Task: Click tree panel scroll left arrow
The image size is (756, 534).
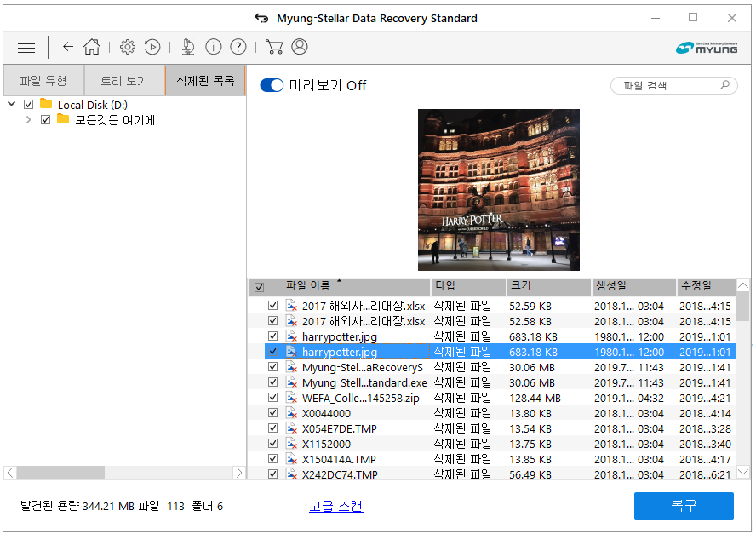Action: [x=10, y=473]
